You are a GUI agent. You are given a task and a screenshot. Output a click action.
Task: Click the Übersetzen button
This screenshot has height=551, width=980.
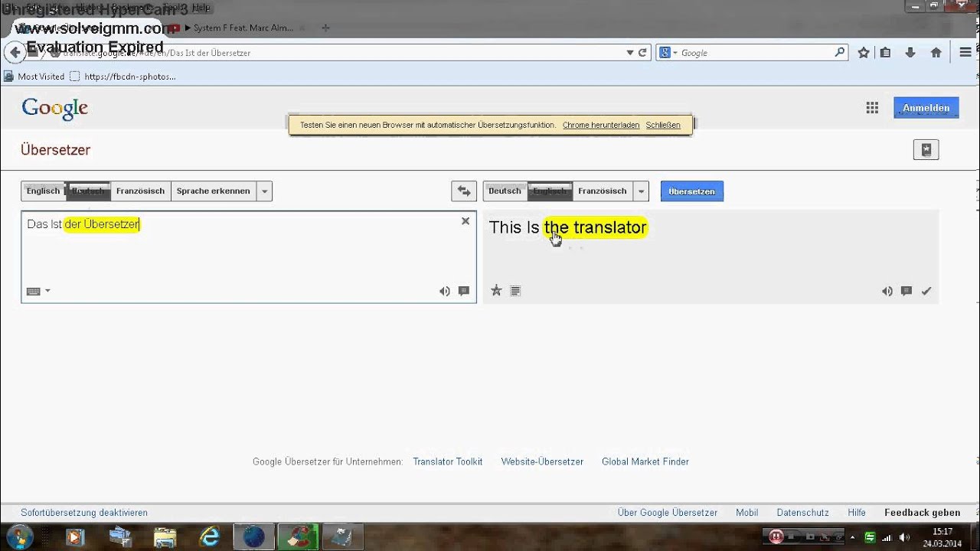tap(691, 191)
